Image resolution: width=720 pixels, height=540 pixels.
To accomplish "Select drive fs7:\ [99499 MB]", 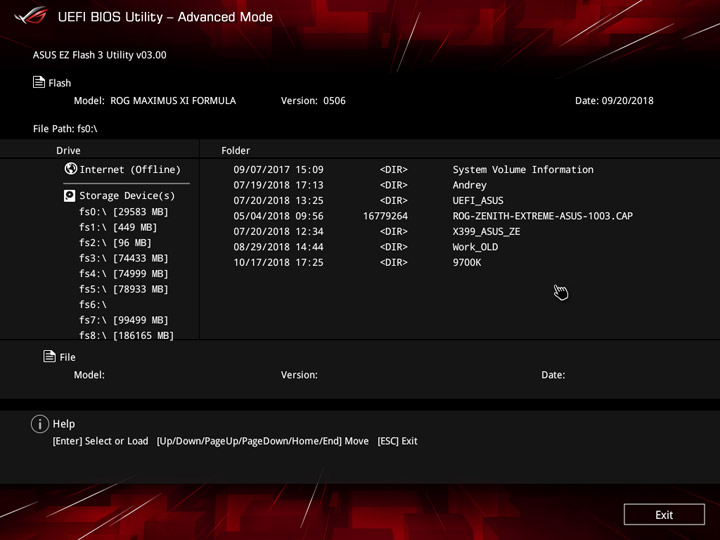I will (124, 320).
